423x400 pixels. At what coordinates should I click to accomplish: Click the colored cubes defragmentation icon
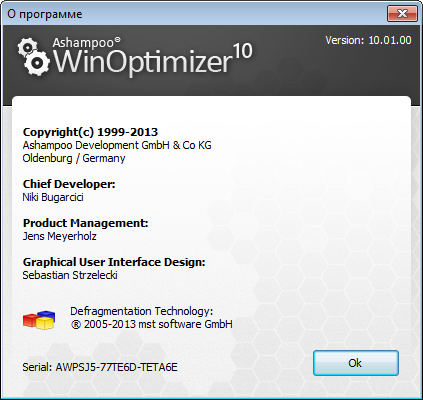[x=39, y=320]
